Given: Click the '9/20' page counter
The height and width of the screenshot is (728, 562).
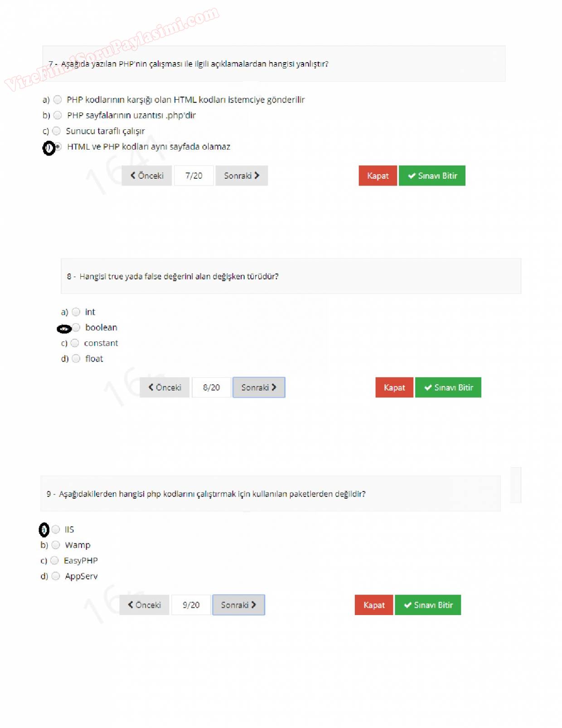Looking at the screenshot, I should pos(191,605).
